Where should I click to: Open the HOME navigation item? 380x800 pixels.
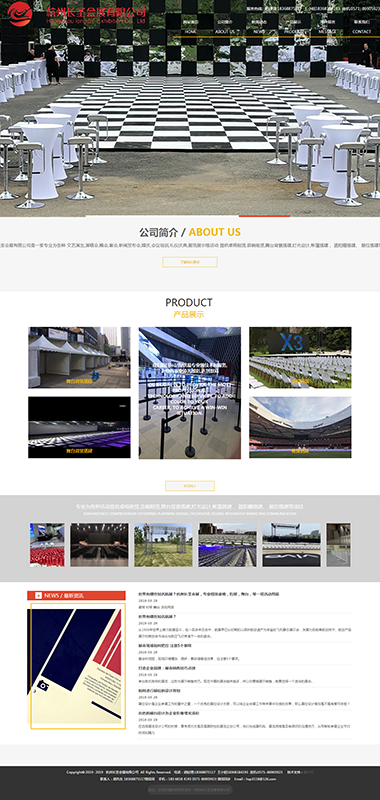point(191,31)
